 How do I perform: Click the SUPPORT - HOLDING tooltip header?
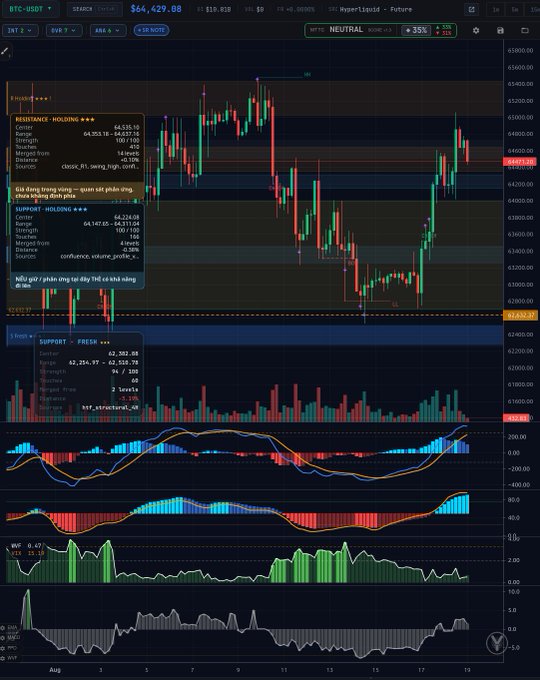52,209
